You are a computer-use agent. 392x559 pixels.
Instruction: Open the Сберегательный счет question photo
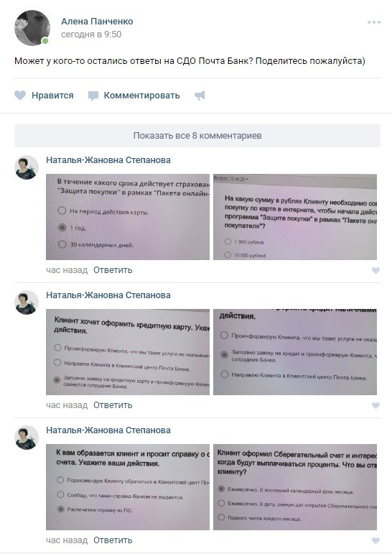tap(295, 487)
